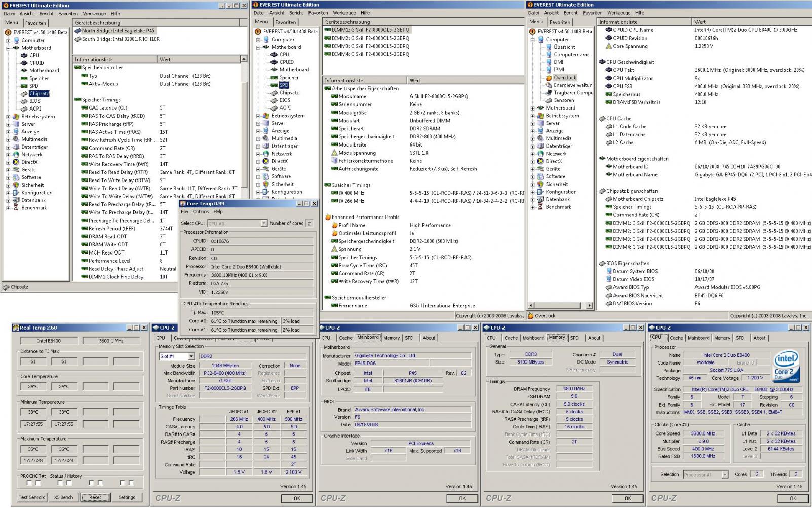
Task: Select Sicherheit icon in leftmost EVEREST tree
Action: (x=16, y=185)
